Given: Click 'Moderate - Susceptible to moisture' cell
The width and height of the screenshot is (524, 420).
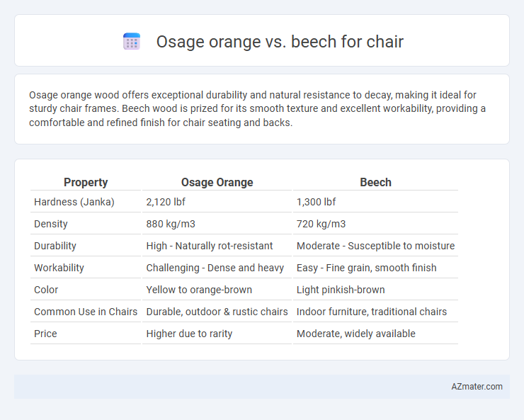Looking at the screenshot, I should [x=375, y=246].
